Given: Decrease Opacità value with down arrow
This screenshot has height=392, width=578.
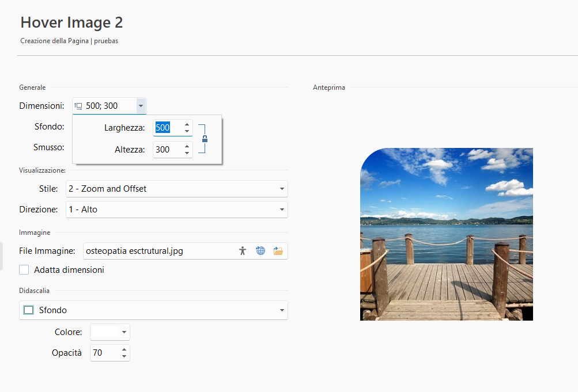Looking at the screenshot, I should pos(124,356).
